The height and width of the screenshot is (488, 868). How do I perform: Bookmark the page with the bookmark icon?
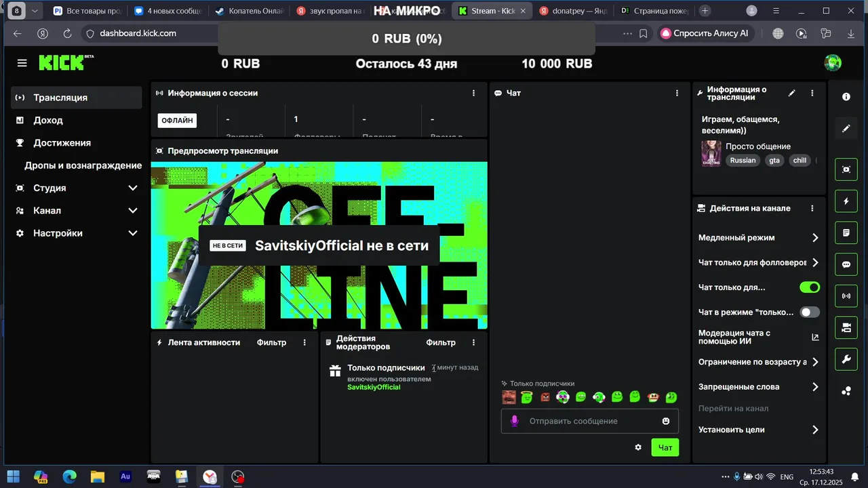point(644,33)
